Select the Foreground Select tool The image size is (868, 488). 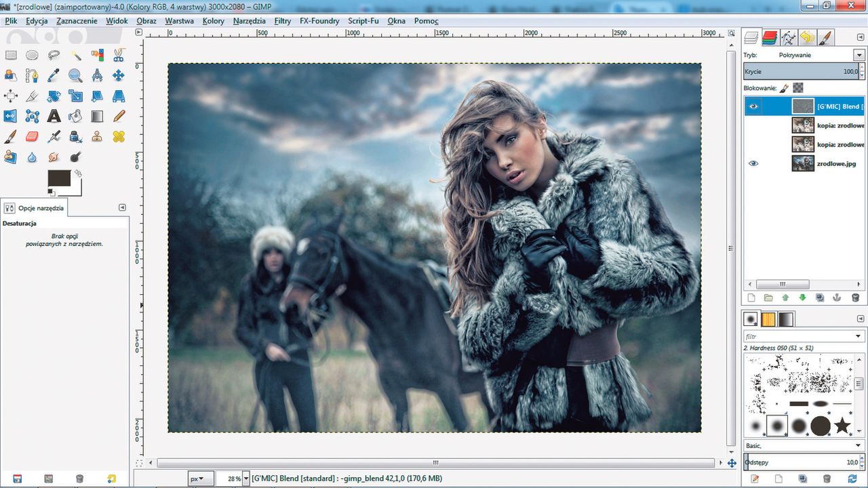[x=10, y=75]
